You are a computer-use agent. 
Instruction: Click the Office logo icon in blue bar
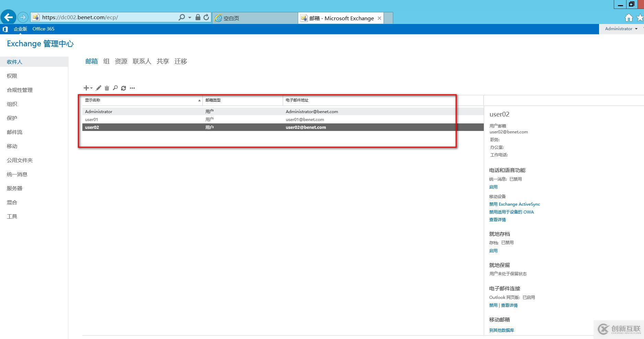click(5, 29)
